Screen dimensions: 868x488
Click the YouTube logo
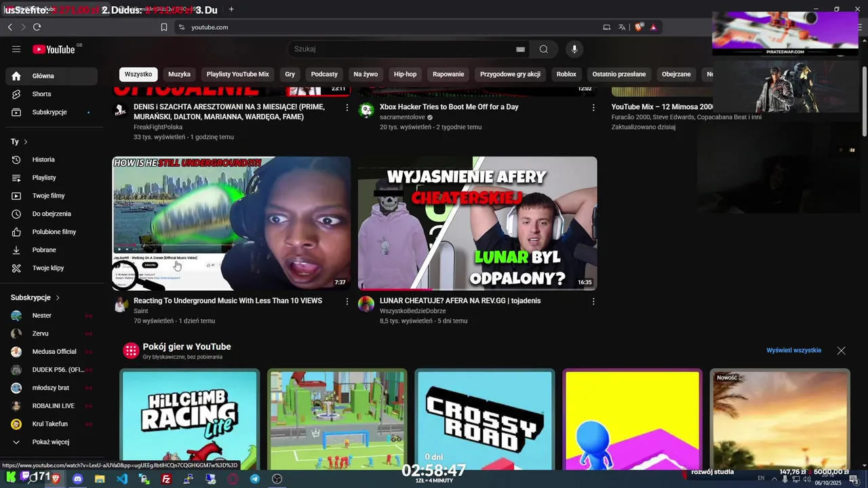point(54,49)
